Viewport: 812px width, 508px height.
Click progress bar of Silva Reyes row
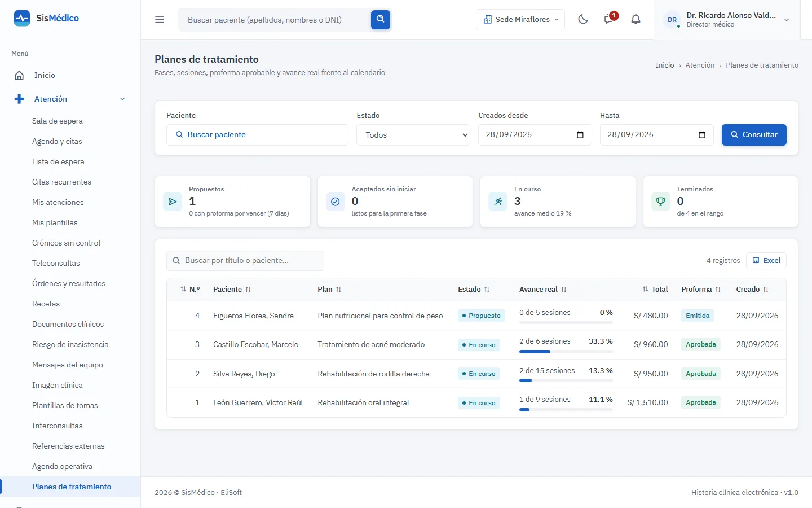(566, 380)
